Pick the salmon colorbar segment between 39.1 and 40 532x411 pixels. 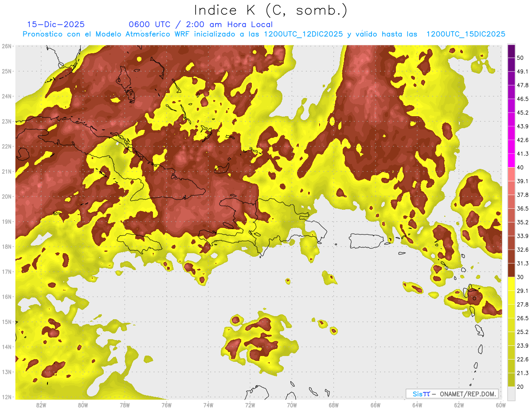tap(511, 174)
